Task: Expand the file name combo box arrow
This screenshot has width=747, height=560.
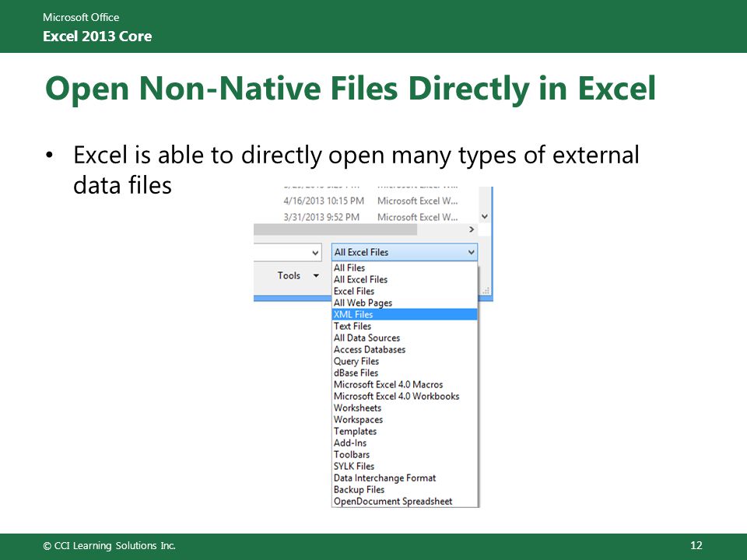Action: [x=315, y=253]
